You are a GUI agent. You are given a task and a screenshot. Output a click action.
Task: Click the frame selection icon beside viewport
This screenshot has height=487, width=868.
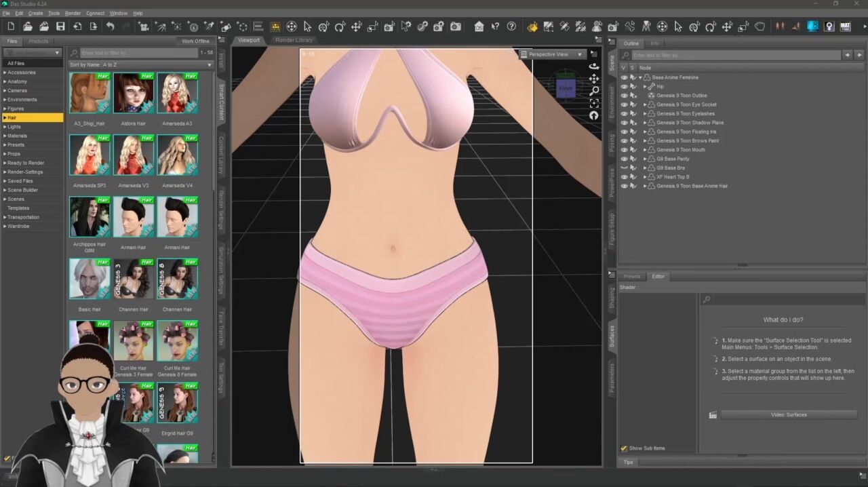[x=594, y=103]
